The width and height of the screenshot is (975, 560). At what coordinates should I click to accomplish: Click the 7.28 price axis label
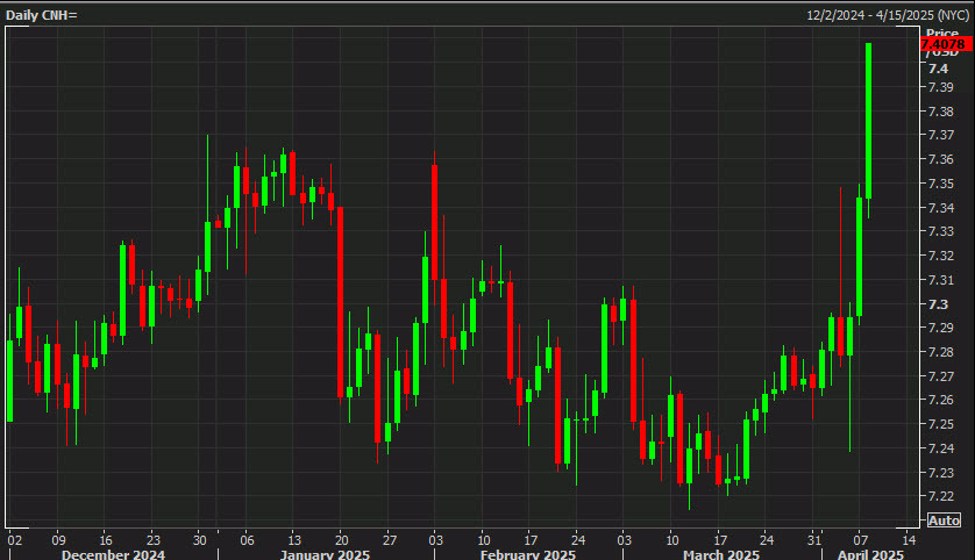tap(940, 352)
